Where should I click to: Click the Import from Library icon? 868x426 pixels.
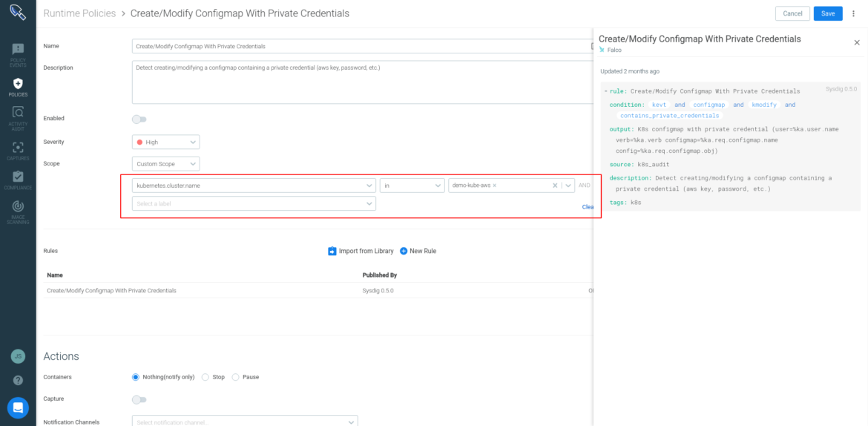(332, 251)
